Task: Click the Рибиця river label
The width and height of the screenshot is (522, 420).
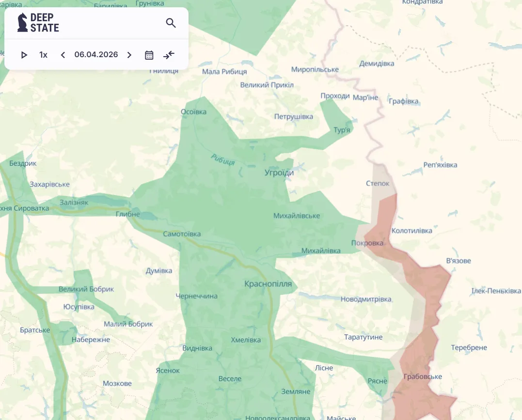Action: pyautogui.click(x=223, y=159)
